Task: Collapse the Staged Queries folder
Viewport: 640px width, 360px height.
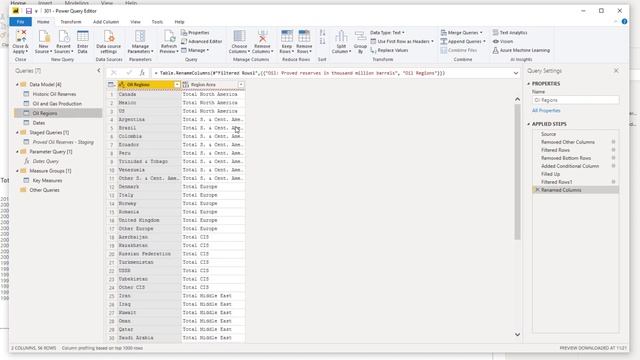Action: 17,133
